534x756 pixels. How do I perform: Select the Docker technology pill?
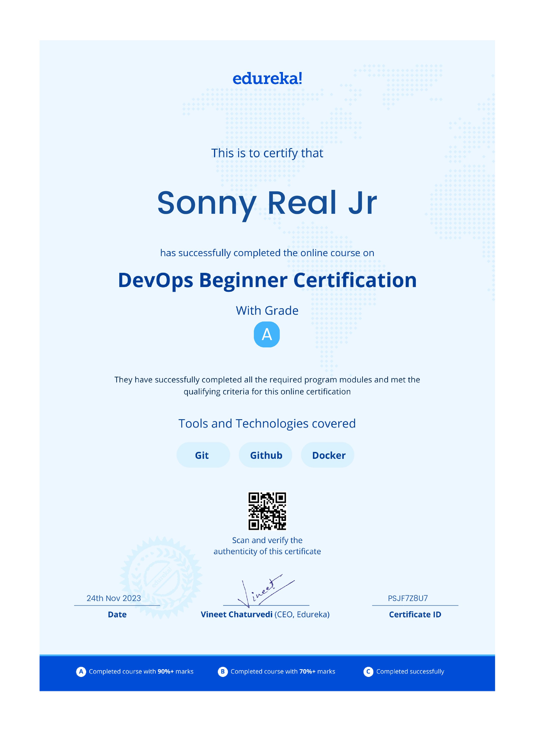(328, 455)
